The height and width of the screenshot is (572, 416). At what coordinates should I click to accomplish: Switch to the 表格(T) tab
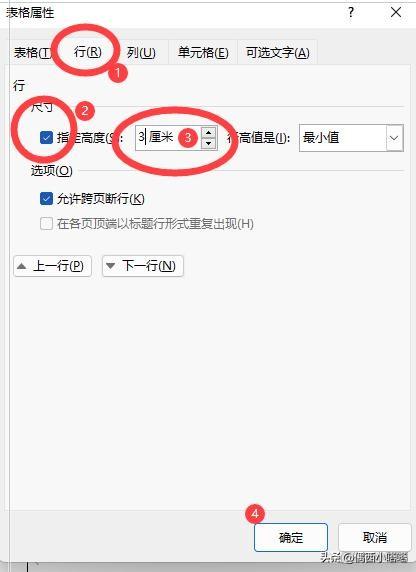tap(32, 53)
